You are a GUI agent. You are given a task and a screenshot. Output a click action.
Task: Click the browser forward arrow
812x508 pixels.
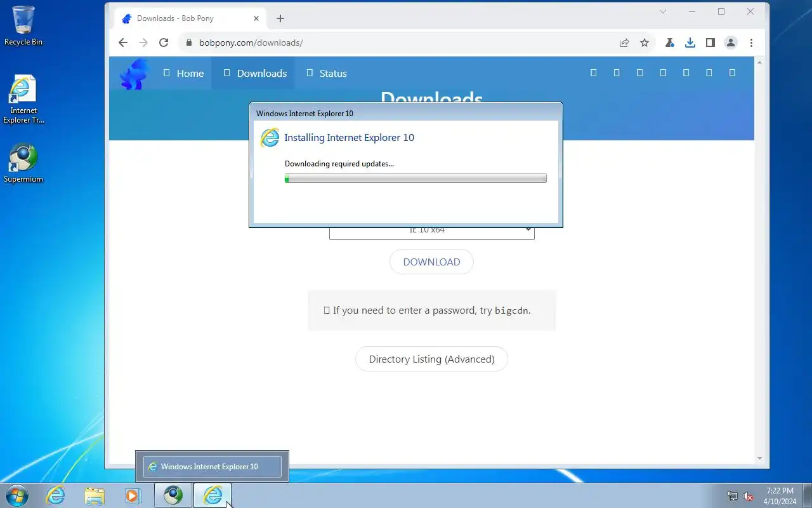(x=143, y=43)
